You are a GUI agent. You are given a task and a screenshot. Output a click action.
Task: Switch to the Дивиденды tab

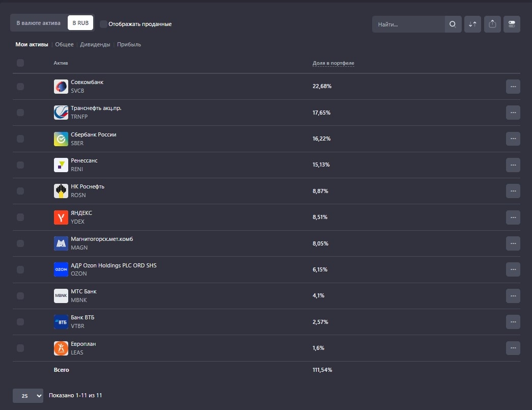tap(95, 44)
